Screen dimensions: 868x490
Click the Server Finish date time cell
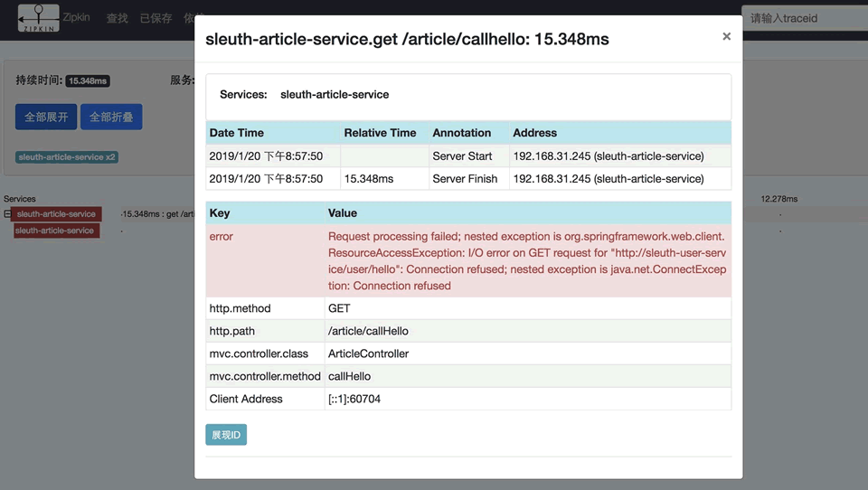pyautogui.click(x=273, y=179)
